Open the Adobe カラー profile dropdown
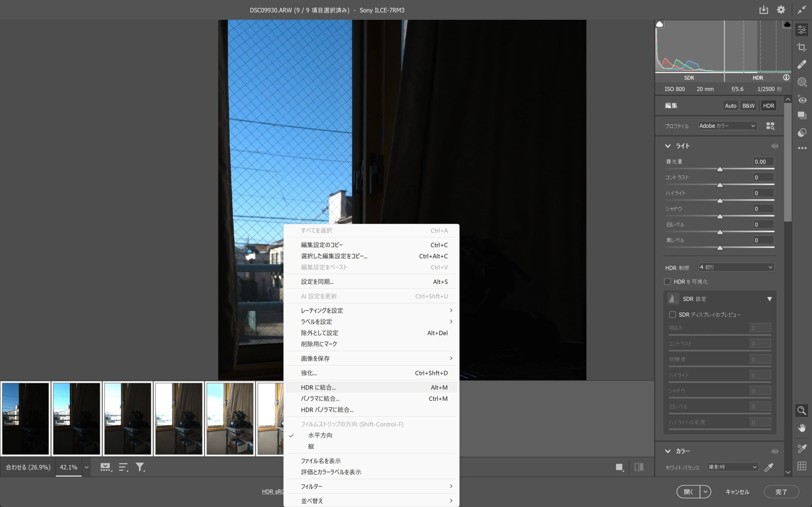The height and width of the screenshot is (507, 812). pyautogui.click(x=727, y=126)
